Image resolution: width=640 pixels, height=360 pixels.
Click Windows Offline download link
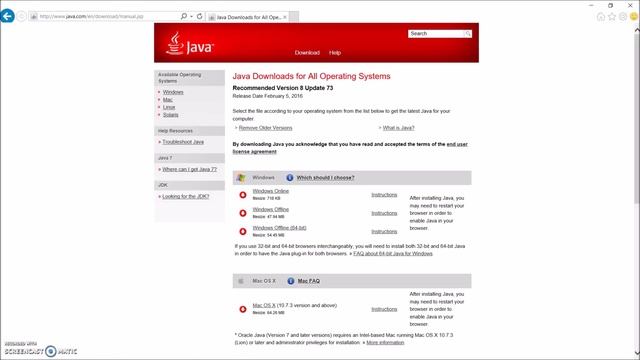pyautogui.click(x=270, y=209)
